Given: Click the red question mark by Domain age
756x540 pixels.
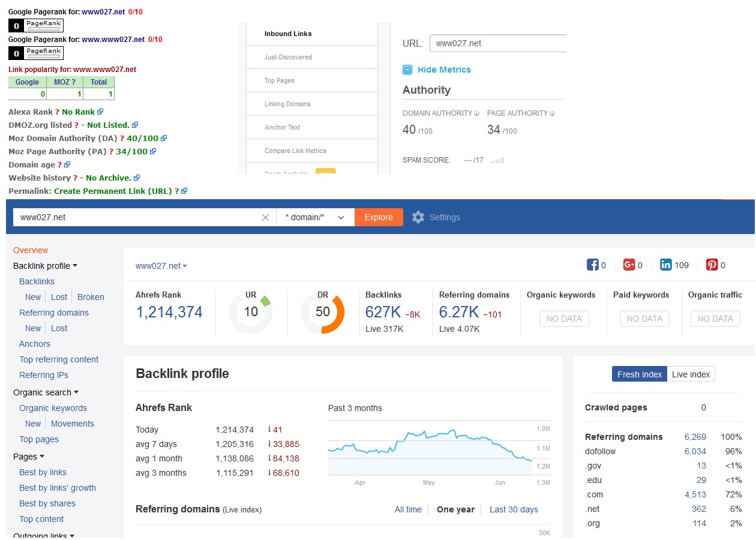Looking at the screenshot, I should [x=59, y=164].
